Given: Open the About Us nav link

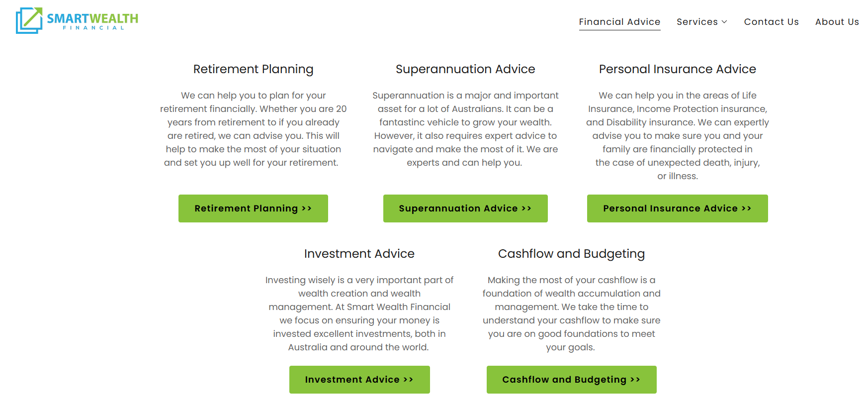Looking at the screenshot, I should pos(837,22).
